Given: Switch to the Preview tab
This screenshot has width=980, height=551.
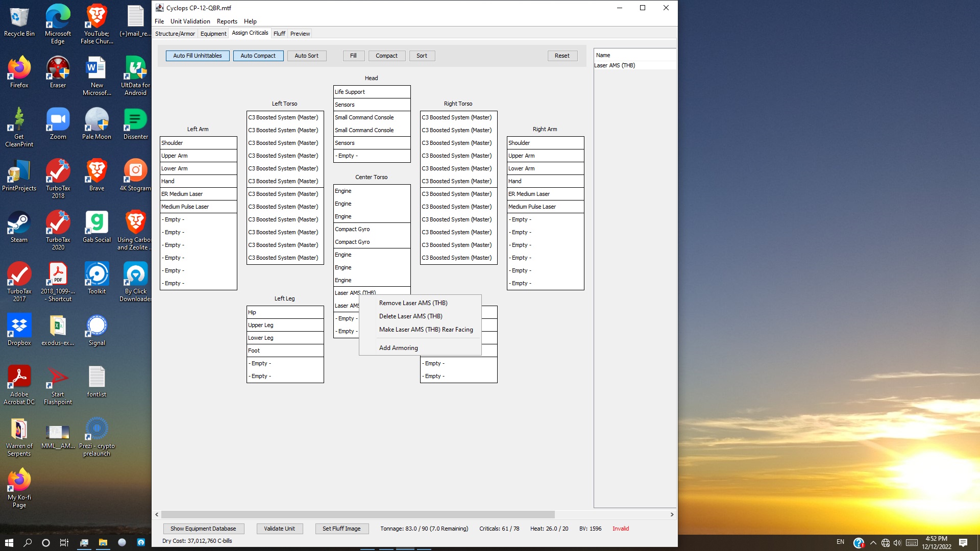Looking at the screenshot, I should (300, 33).
